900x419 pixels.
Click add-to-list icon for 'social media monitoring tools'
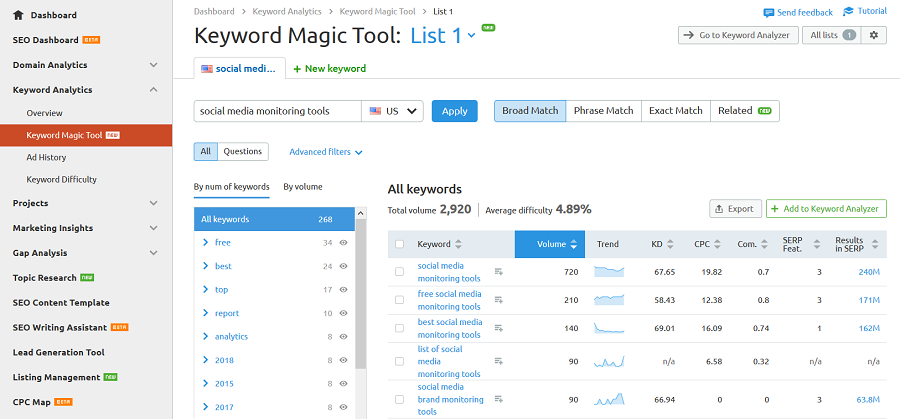click(x=499, y=271)
